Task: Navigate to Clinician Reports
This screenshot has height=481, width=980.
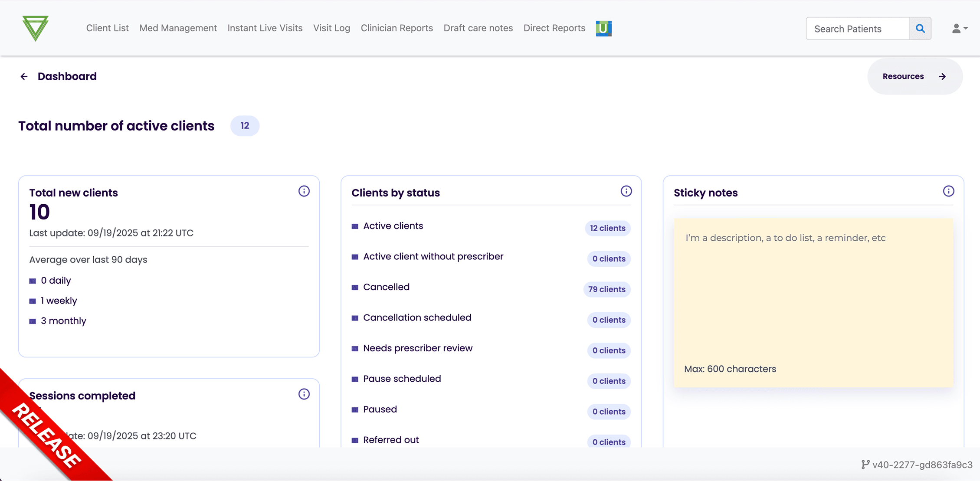Action: point(397,28)
